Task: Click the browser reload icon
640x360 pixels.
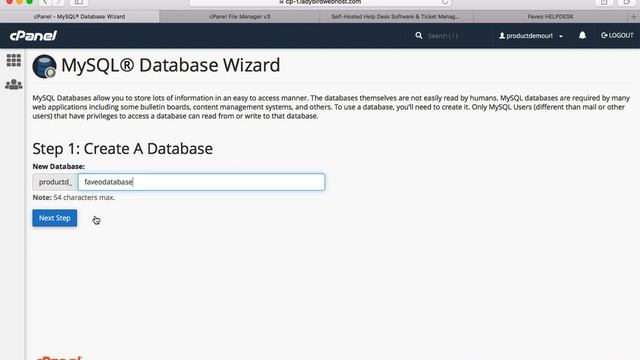Action: 445,2
